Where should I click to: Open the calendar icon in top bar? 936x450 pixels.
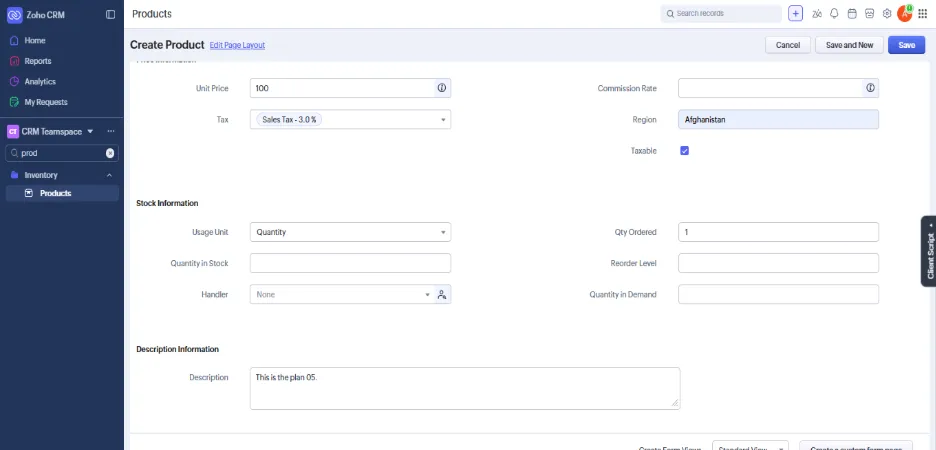tap(852, 14)
